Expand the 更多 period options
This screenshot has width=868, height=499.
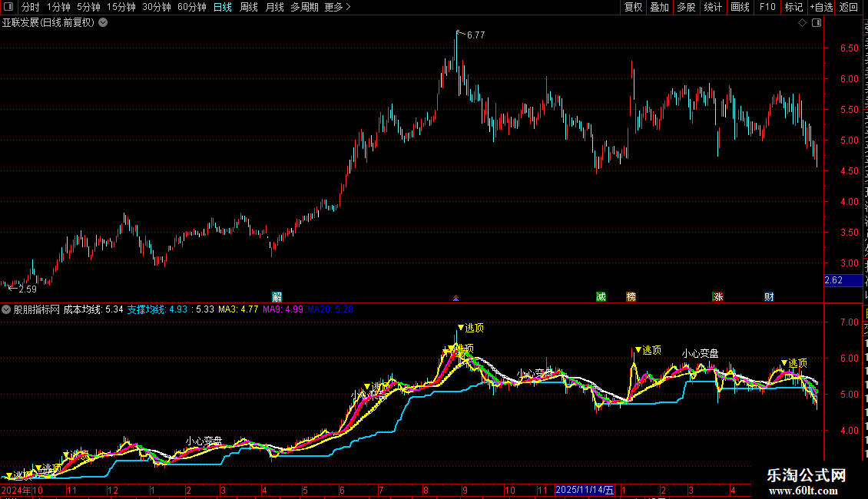point(338,7)
